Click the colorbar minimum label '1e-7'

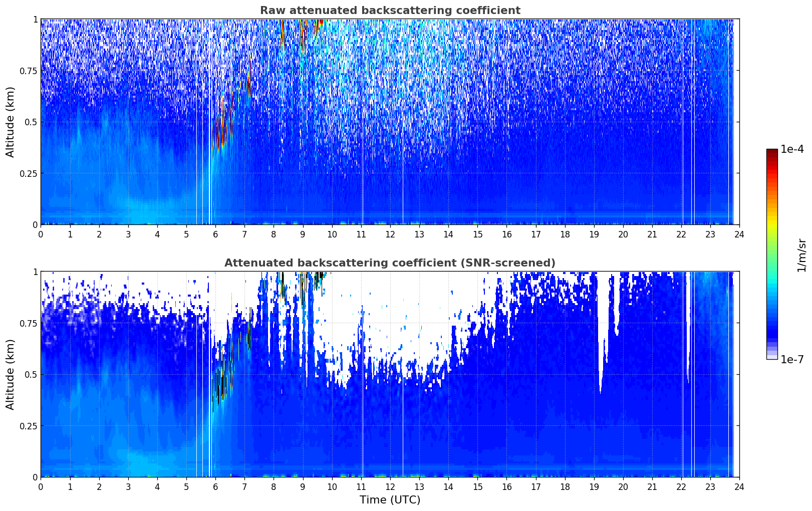click(x=792, y=360)
